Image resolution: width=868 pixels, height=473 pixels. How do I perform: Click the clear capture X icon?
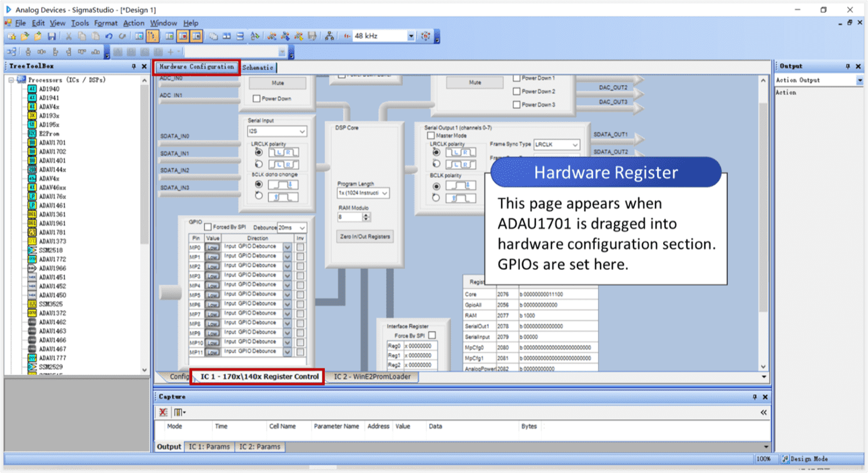point(163,412)
